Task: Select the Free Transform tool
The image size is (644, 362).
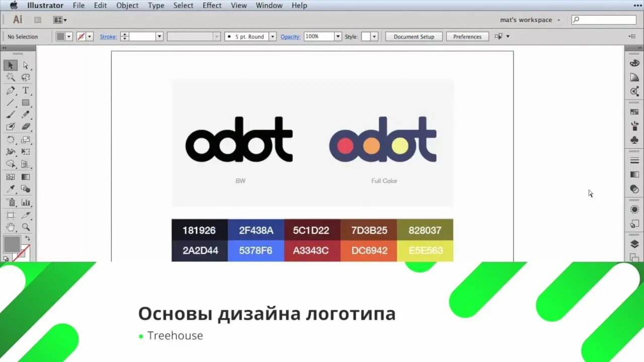Action: pos(26,152)
